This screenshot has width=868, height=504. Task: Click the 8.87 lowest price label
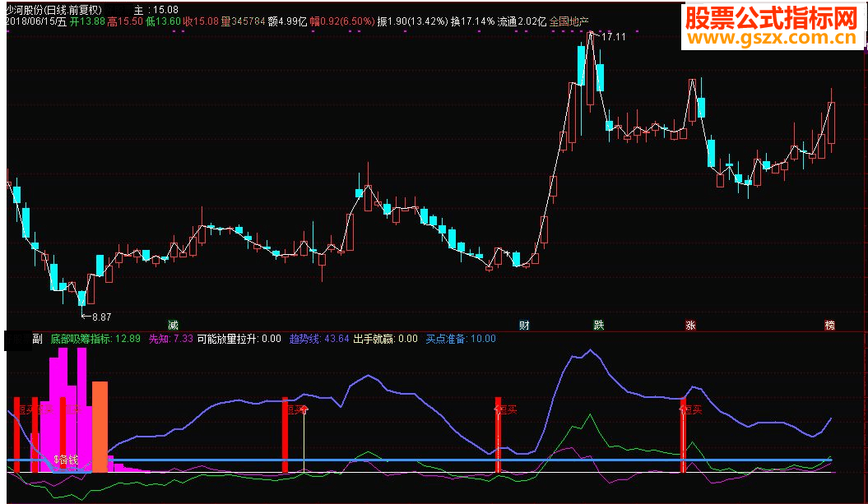(x=101, y=317)
